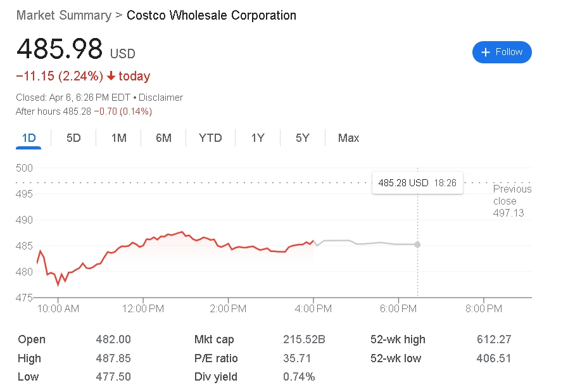Click the After hours 485.28 line
The image size is (568, 392).
click(84, 111)
